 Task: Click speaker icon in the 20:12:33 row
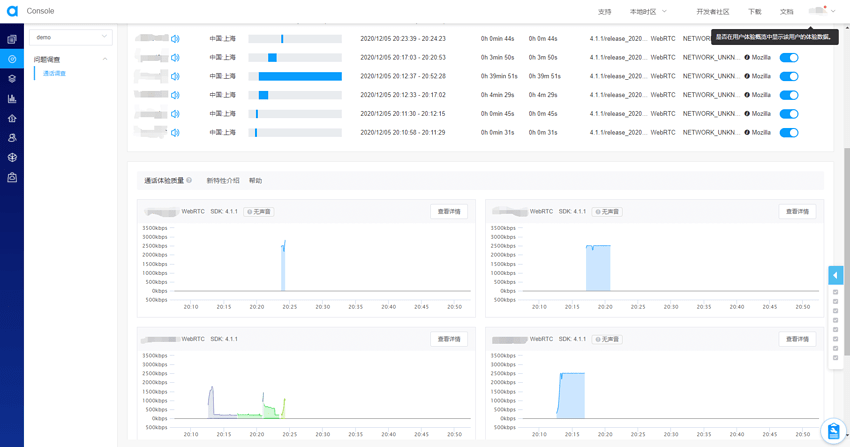[x=175, y=95]
